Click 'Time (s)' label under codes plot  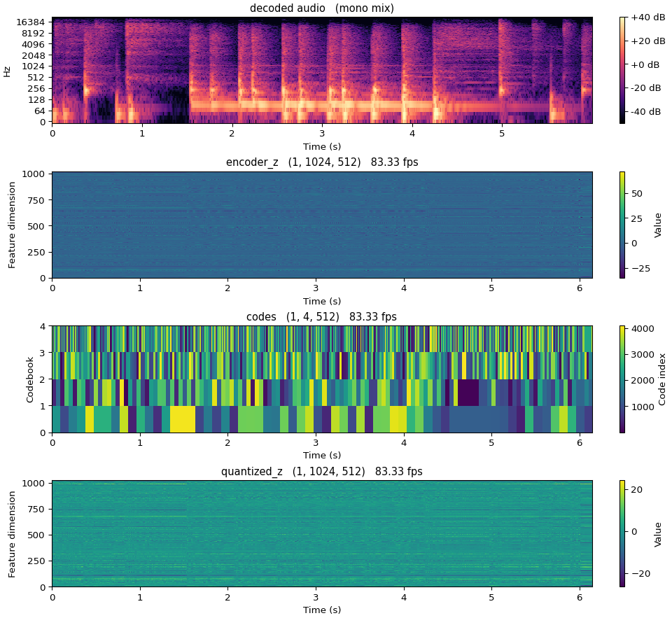pyautogui.click(x=322, y=455)
